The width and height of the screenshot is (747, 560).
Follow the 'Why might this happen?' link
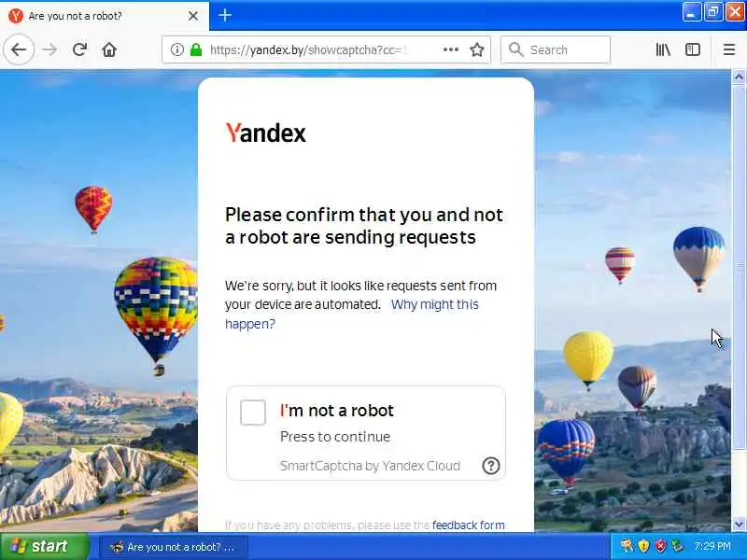point(352,314)
